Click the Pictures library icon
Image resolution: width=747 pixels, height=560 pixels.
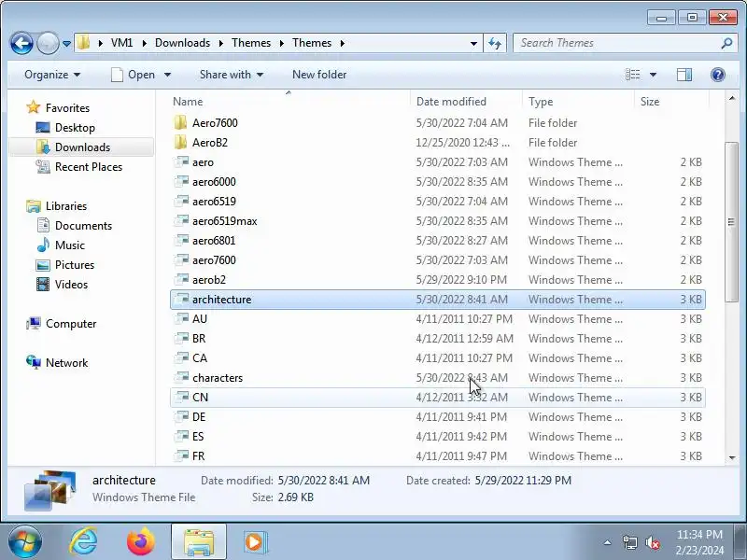(43, 265)
